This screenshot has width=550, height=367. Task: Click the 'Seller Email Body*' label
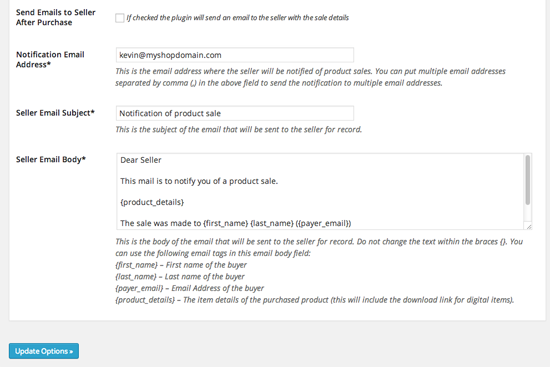pyautogui.click(x=51, y=160)
